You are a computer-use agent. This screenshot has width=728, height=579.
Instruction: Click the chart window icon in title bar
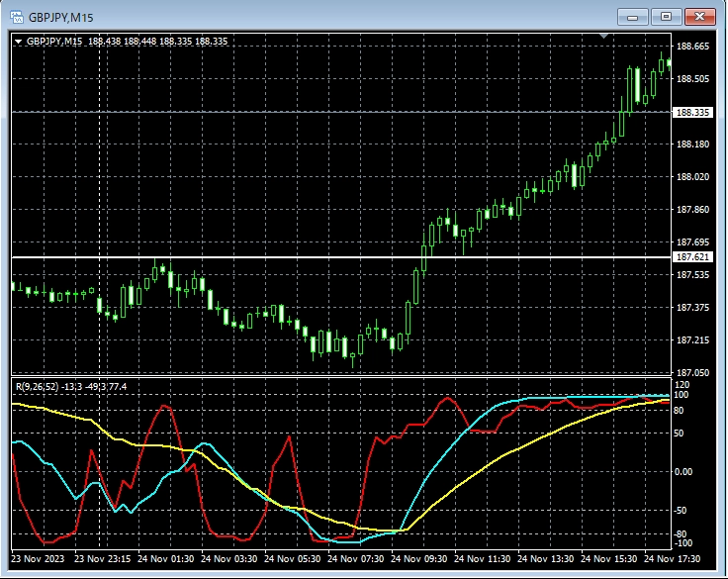(x=16, y=16)
